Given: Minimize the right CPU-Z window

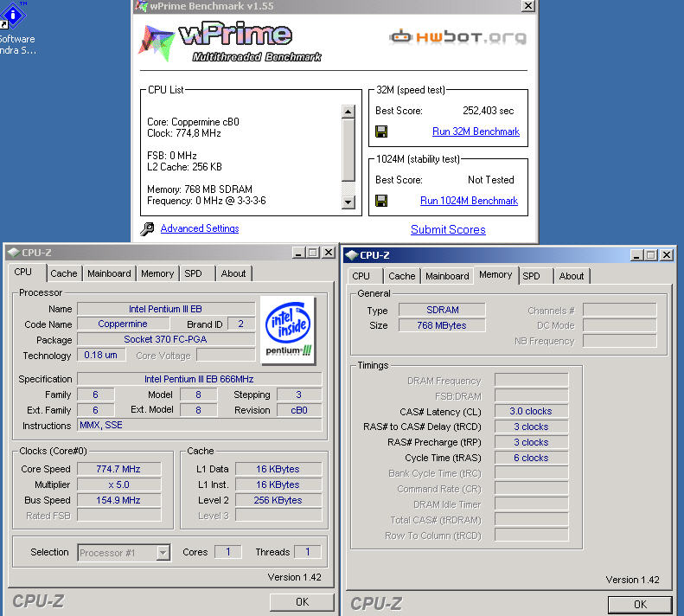Looking at the screenshot, I should coord(637,255).
